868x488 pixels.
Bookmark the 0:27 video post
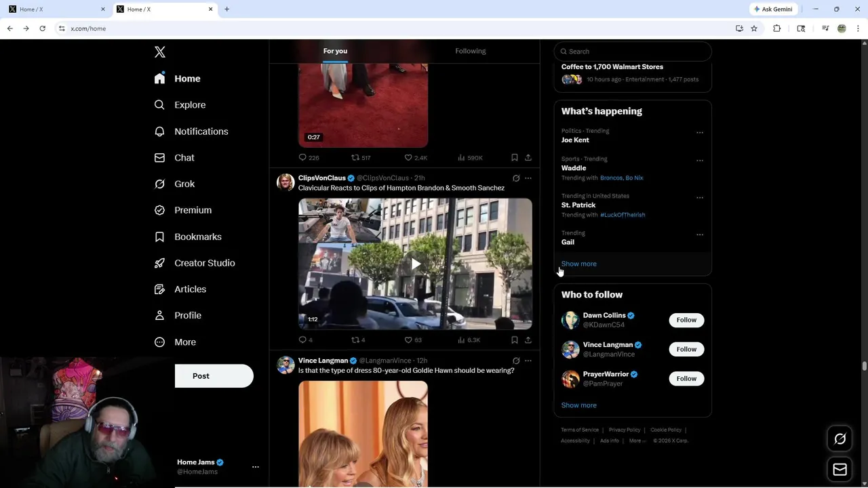(515, 157)
